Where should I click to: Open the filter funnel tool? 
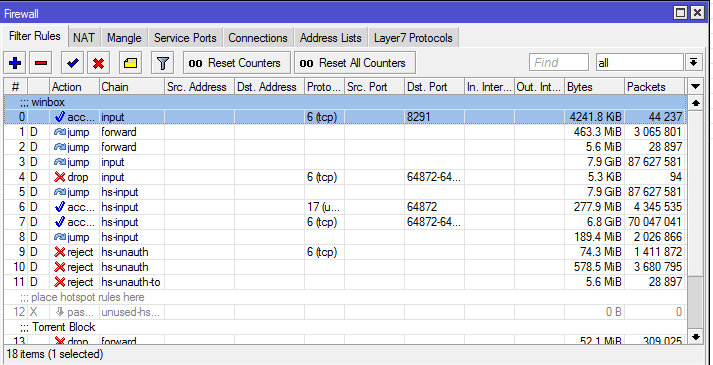click(162, 63)
